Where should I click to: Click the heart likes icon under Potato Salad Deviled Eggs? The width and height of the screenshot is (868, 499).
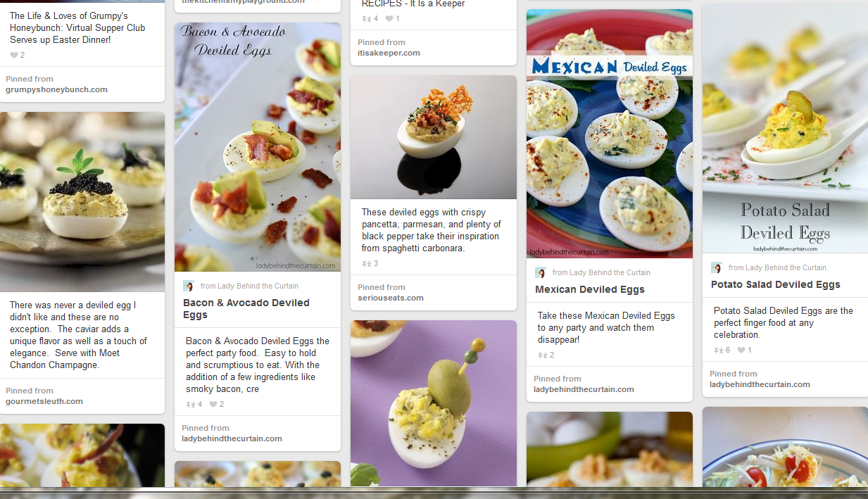[x=741, y=350]
